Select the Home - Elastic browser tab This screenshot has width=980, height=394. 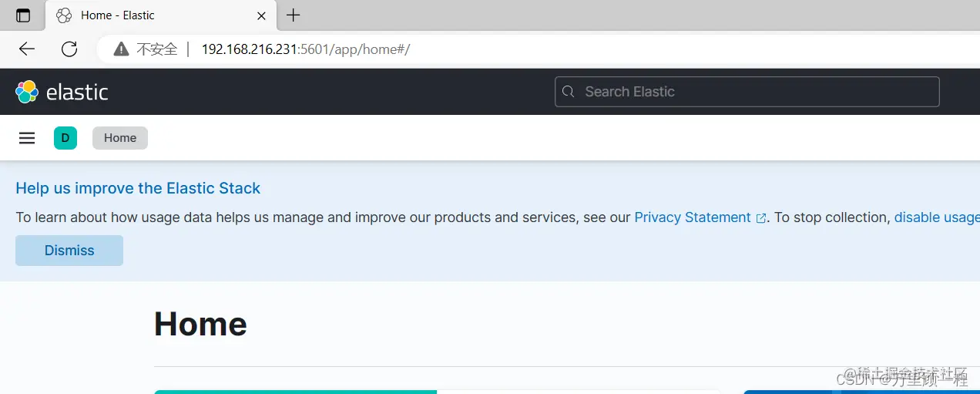161,15
